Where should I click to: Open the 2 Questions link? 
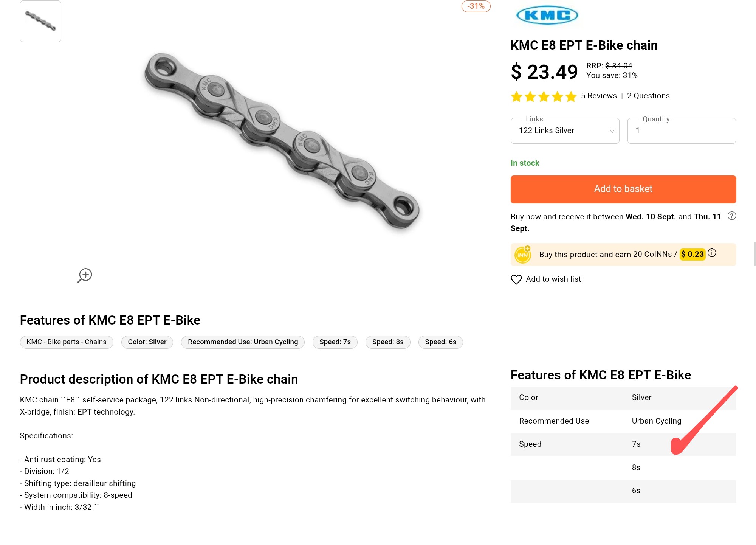point(648,96)
